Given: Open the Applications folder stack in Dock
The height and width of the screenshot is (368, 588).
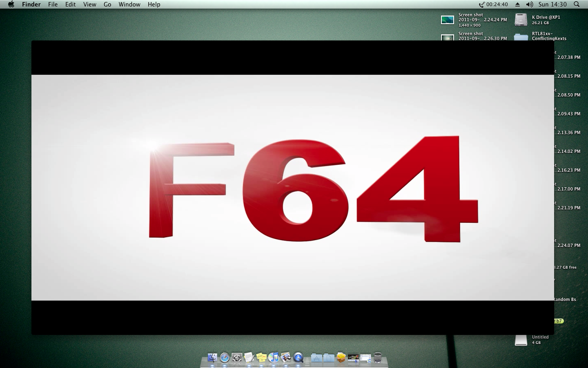Looking at the screenshot, I should 316,358.
